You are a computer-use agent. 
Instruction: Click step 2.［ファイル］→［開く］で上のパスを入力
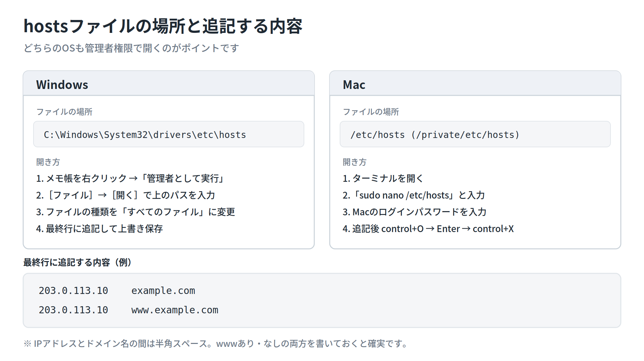[126, 195]
